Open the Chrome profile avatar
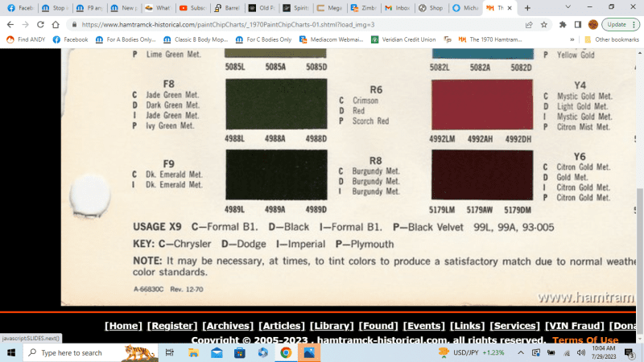Viewport: 644px width, 362px height. pos(592,25)
